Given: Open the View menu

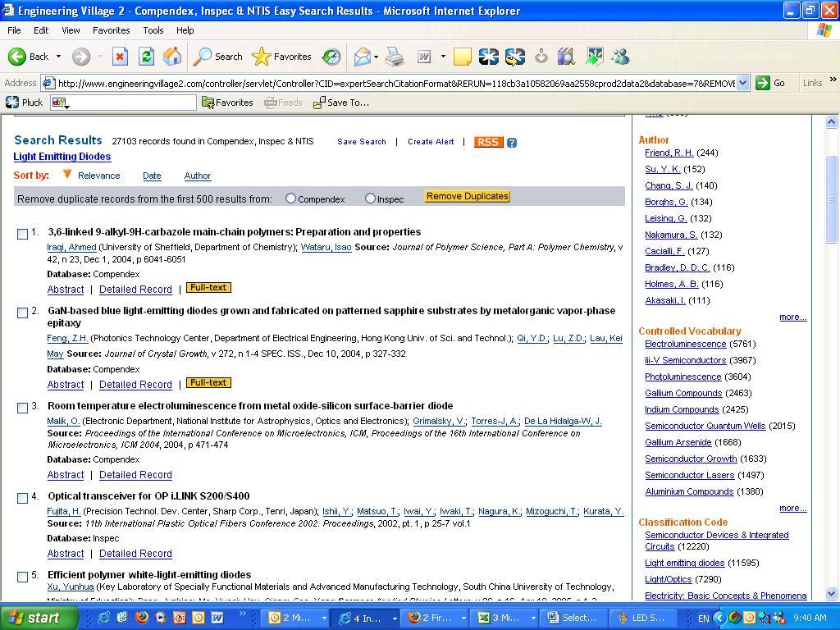Looking at the screenshot, I should [x=71, y=30].
